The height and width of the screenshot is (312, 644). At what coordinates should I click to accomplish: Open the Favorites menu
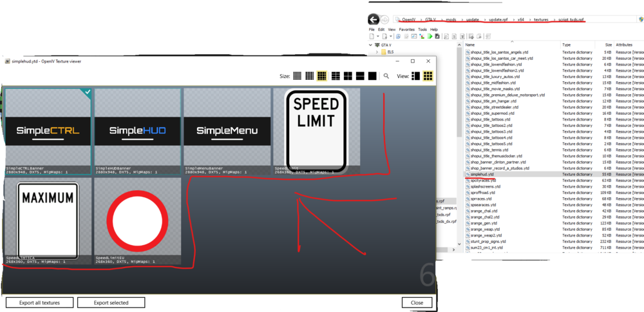pyautogui.click(x=406, y=30)
